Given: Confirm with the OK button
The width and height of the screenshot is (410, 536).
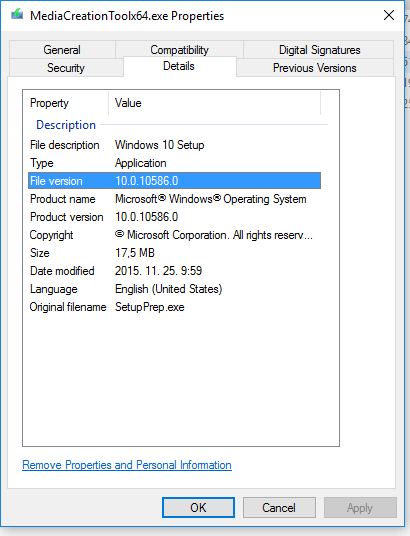Looking at the screenshot, I should point(198,508).
